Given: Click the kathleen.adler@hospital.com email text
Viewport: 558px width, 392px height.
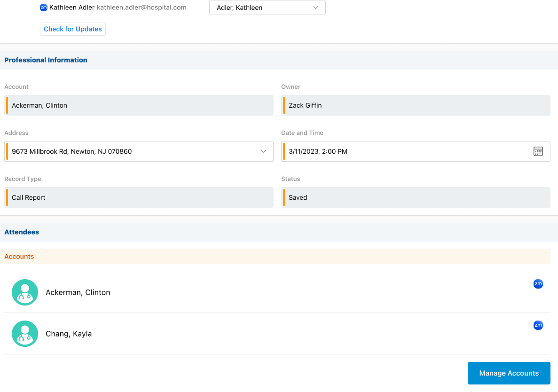Looking at the screenshot, I should pos(141,8).
